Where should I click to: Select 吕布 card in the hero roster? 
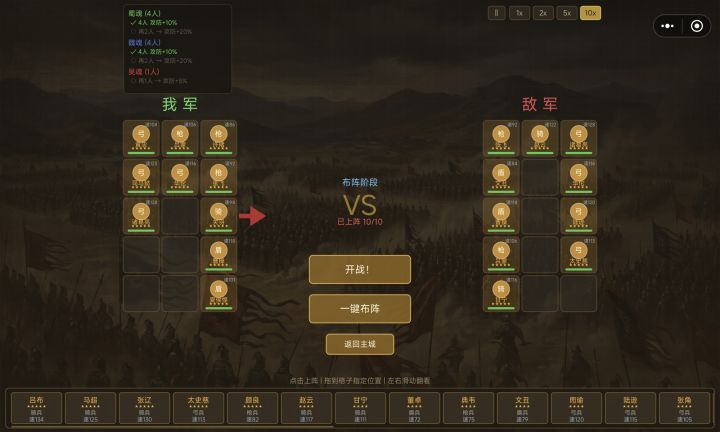(x=36, y=408)
